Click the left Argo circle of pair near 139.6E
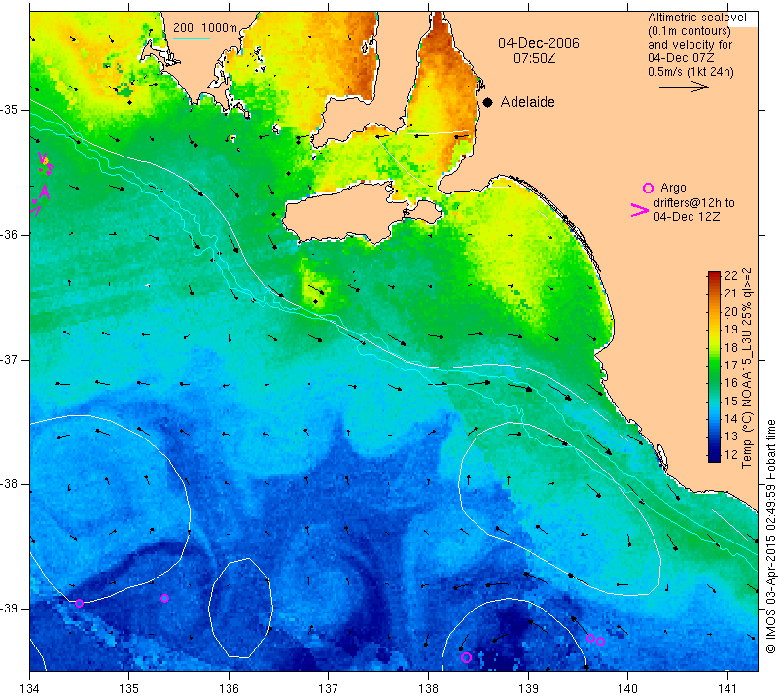This screenshot has width=778, height=700. pyautogui.click(x=590, y=638)
